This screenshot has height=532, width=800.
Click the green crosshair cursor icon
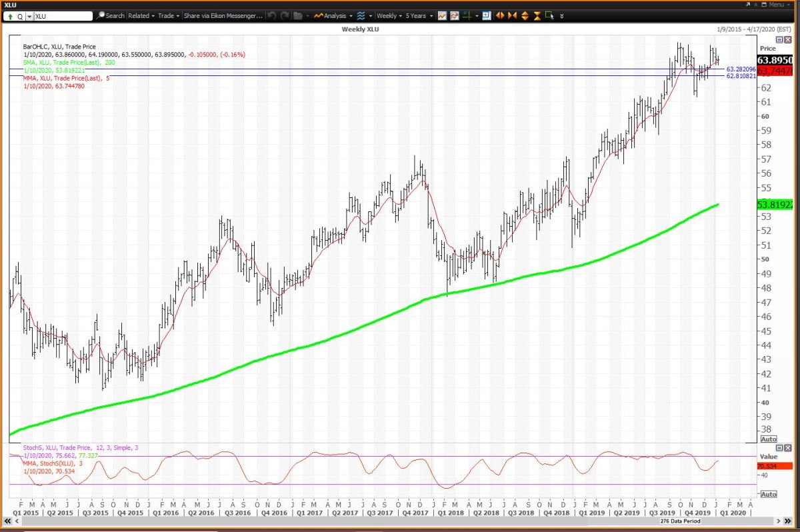(467, 15)
